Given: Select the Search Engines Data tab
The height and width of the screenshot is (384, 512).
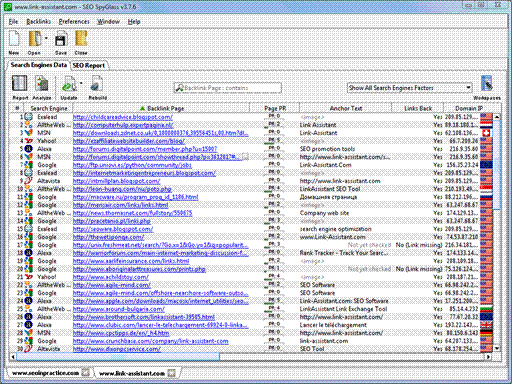Looking at the screenshot, I should pos(38,65).
